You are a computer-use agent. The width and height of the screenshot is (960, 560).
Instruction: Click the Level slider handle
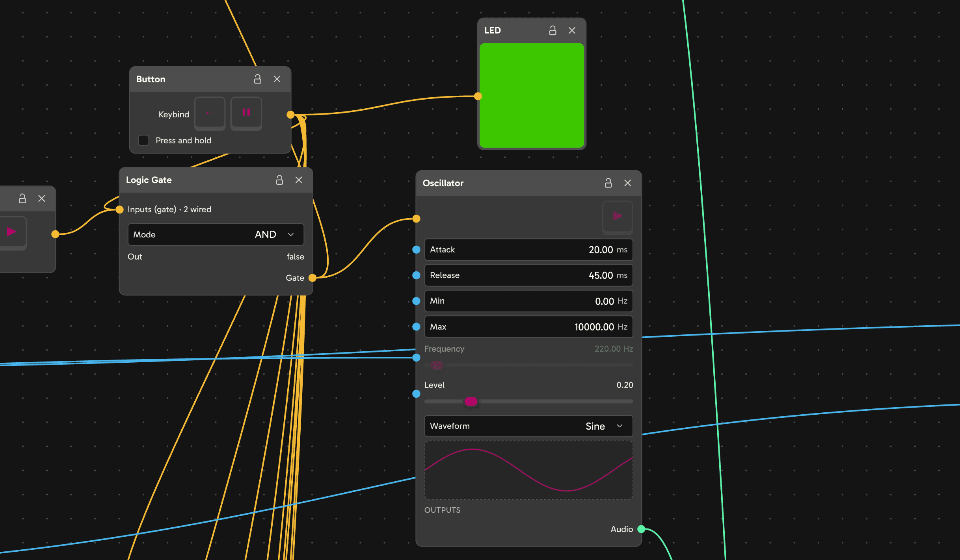click(x=471, y=401)
